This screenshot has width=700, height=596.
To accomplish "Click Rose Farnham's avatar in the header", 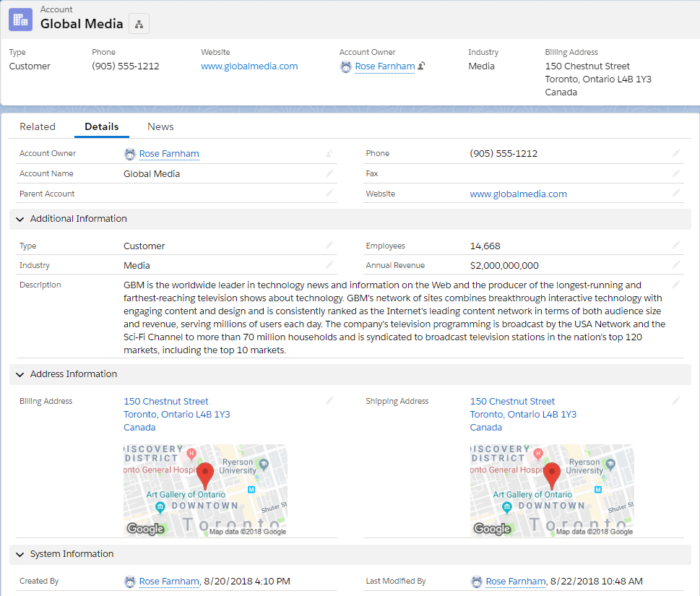I will tap(345, 67).
